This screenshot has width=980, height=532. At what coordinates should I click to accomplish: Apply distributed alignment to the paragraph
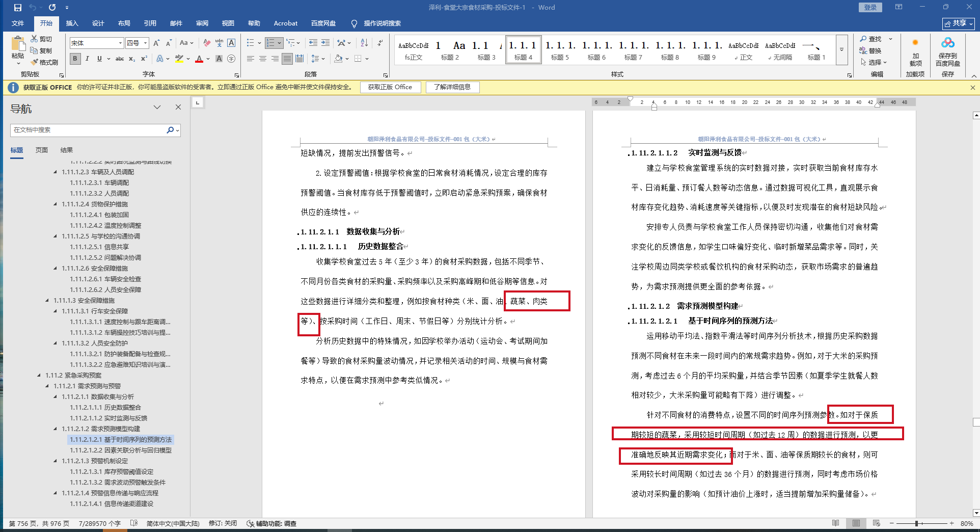pos(300,59)
